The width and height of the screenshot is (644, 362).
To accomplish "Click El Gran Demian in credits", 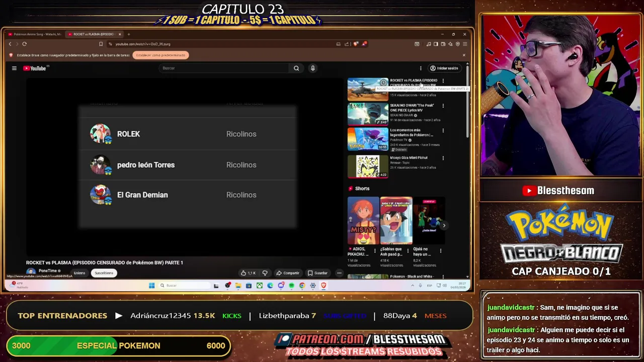I will click(142, 195).
